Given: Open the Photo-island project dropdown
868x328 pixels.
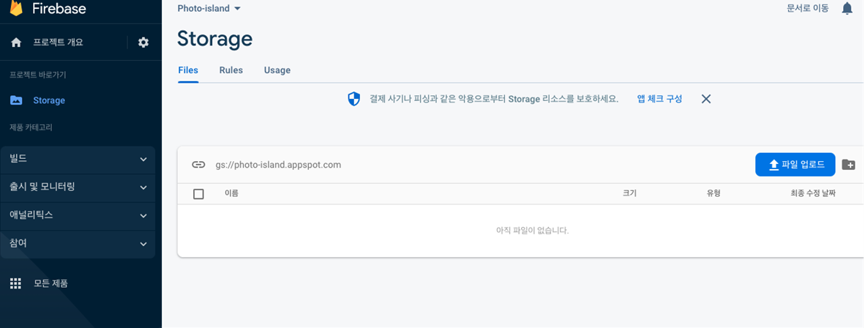Looking at the screenshot, I should click(x=209, y=8).
